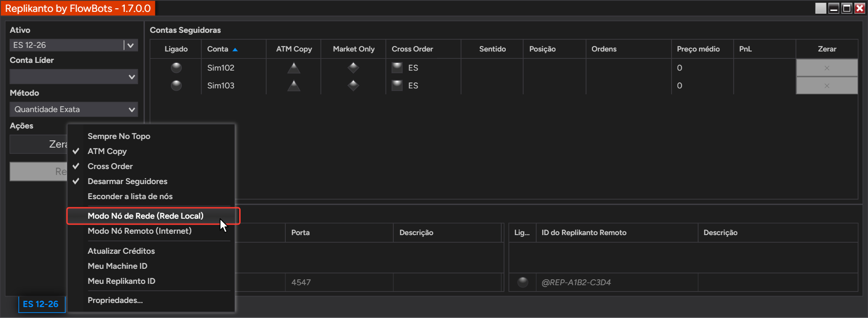Image resolution: width=868 pixels, height=318 pixels.
Task: Click Descrição header beside Porta column
Action: 447,232
